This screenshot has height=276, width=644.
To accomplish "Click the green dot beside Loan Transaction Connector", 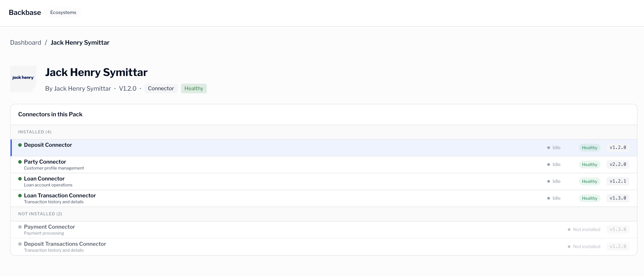I will pos(20,195).
